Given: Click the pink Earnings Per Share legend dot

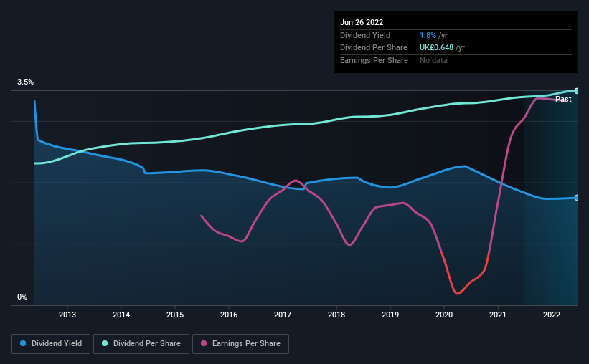Looking at the screenshot, I should click(x=204, y=343).
